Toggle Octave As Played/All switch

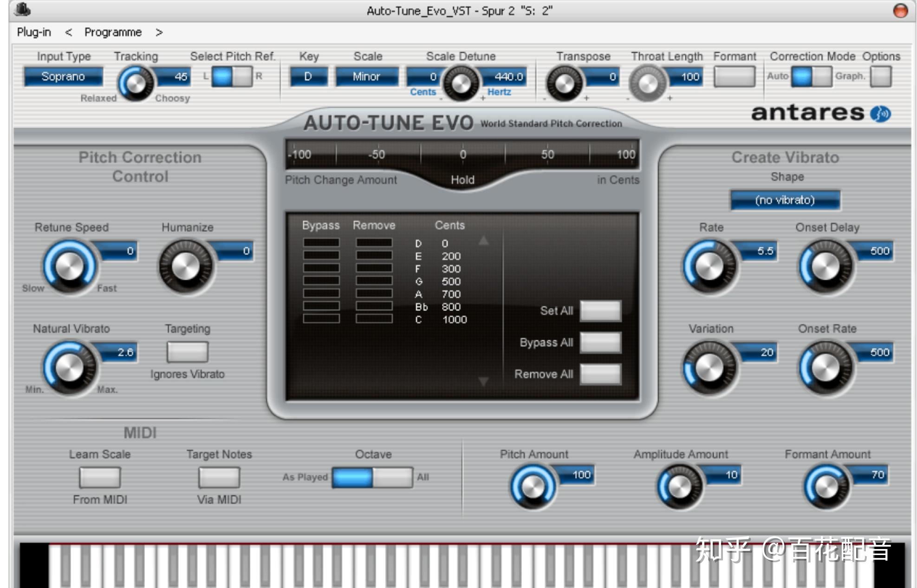point(372,477)
